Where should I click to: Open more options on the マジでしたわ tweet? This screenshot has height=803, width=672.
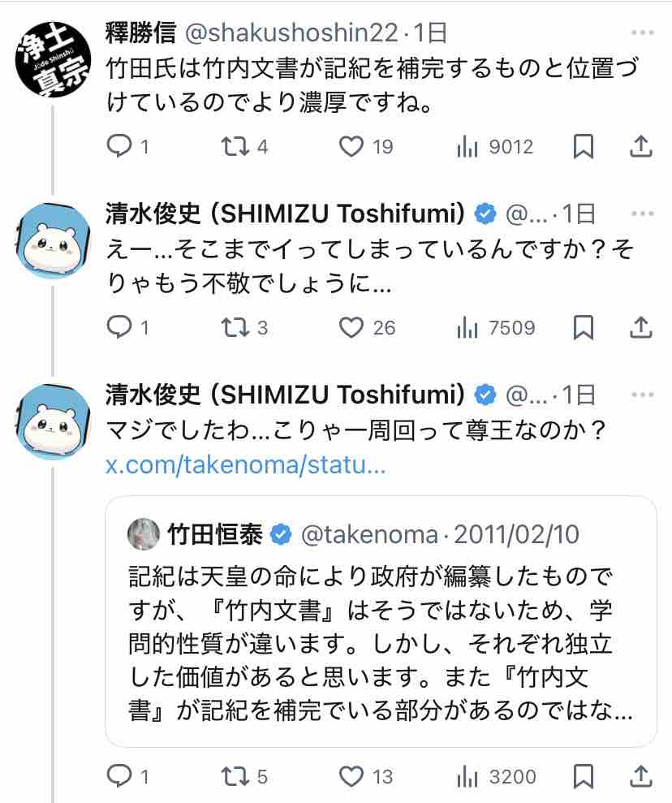pos(641,395)
